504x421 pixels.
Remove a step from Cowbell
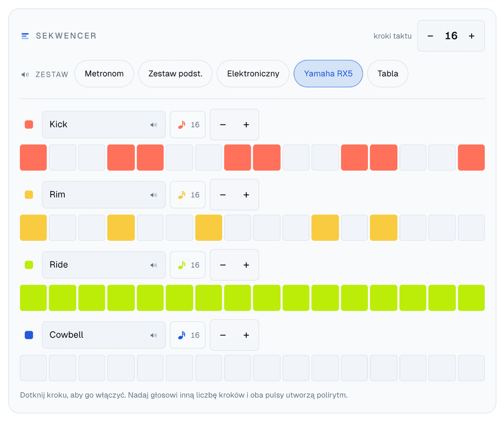(x=223, y=335)
